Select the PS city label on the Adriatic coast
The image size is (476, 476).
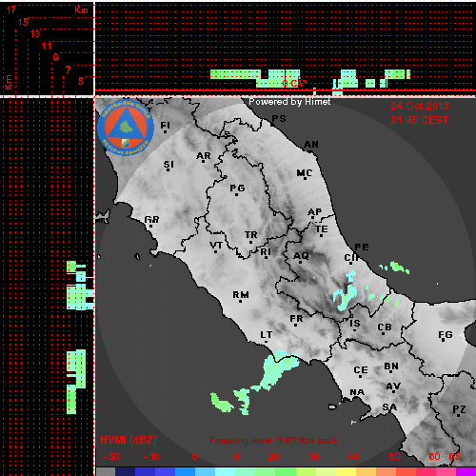point(279,119)
